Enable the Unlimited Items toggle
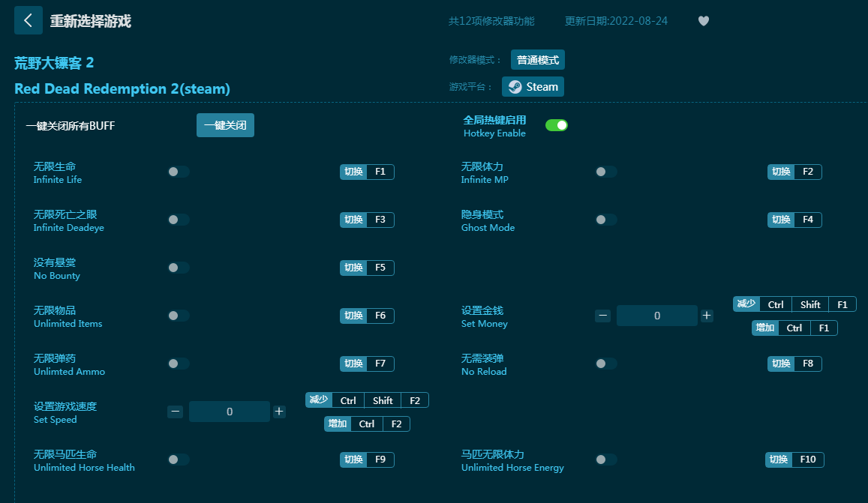Viewport: 868px width, 503px height. [179, 316]
